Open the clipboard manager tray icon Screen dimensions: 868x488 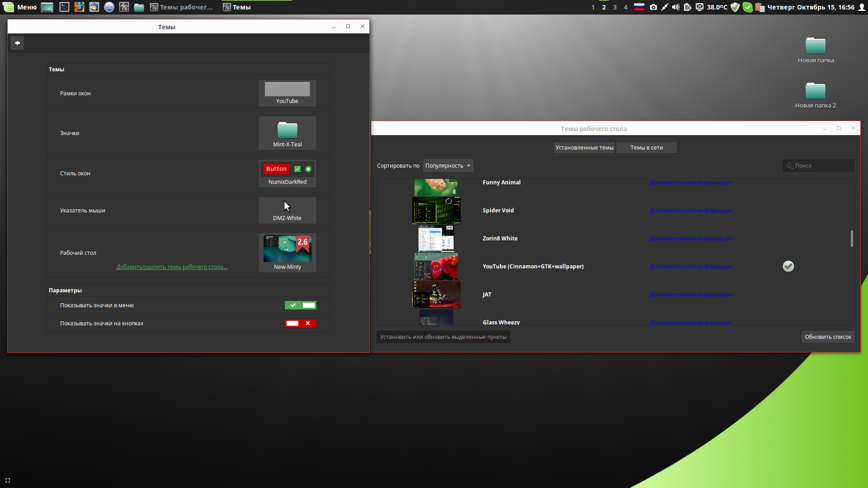[x=760, y=7]
